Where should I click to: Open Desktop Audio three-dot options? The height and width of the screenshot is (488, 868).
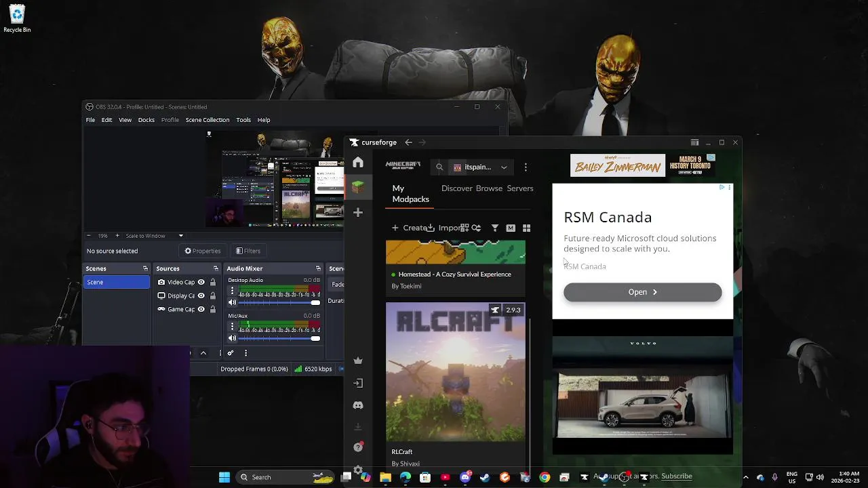click(232, 291)
